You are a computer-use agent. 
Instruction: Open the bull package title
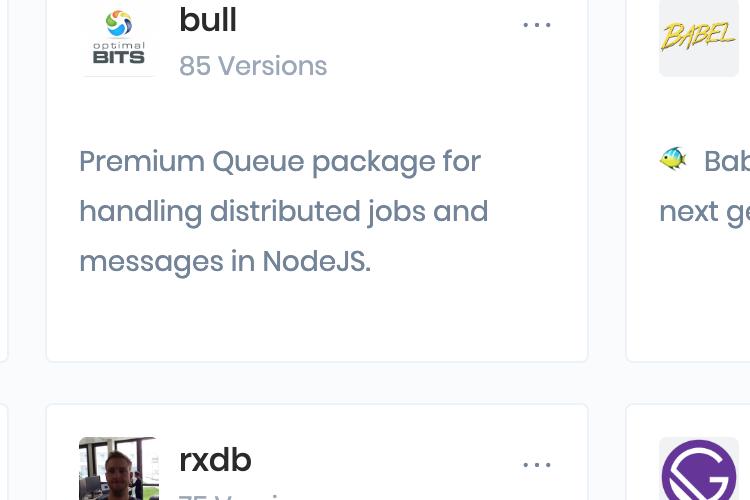point(208,20)
